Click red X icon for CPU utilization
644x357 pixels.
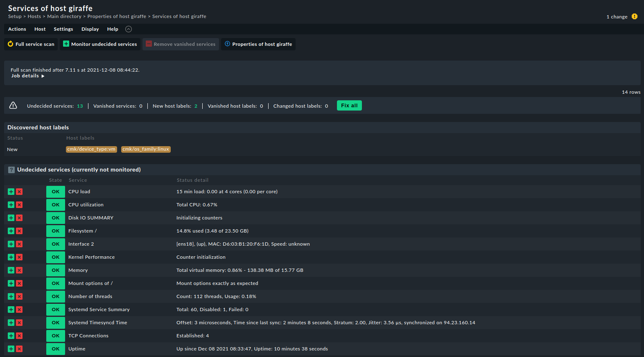coord(19,205)
